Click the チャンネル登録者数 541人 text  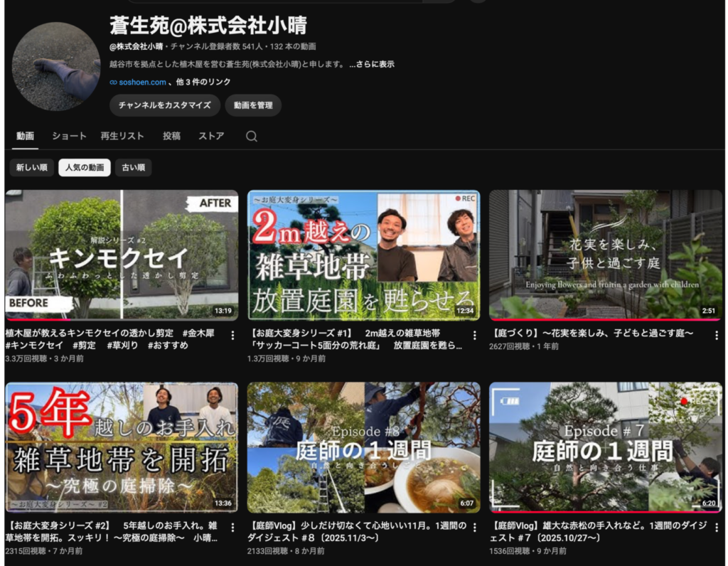(216, 46)
